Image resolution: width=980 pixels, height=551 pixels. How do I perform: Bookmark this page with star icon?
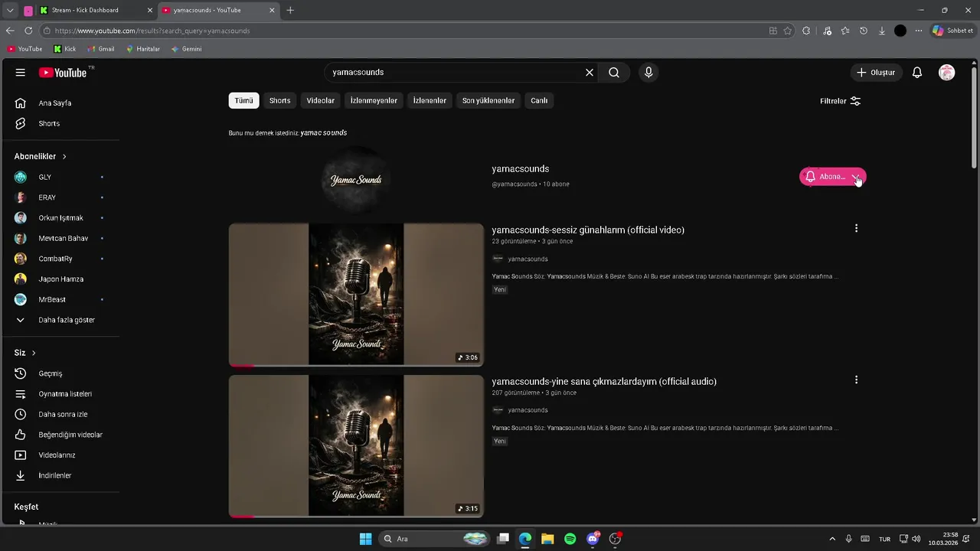tap(787, 31)
